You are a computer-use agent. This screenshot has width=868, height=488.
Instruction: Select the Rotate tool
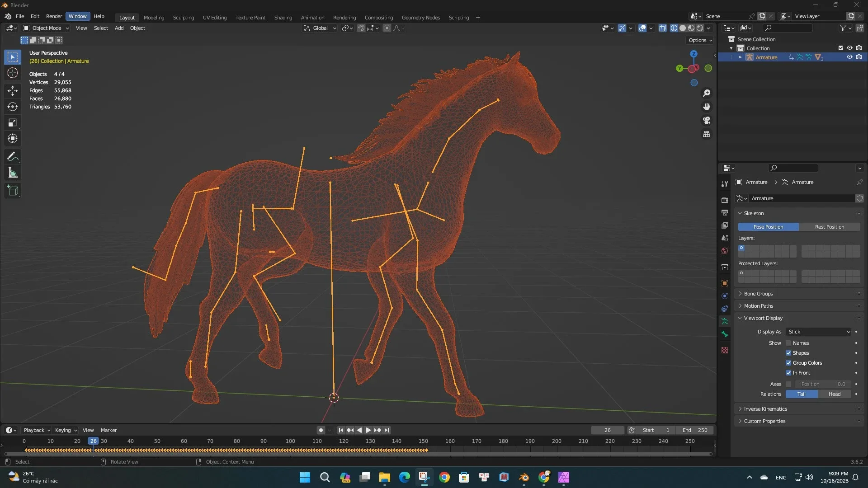coord(13,107)
